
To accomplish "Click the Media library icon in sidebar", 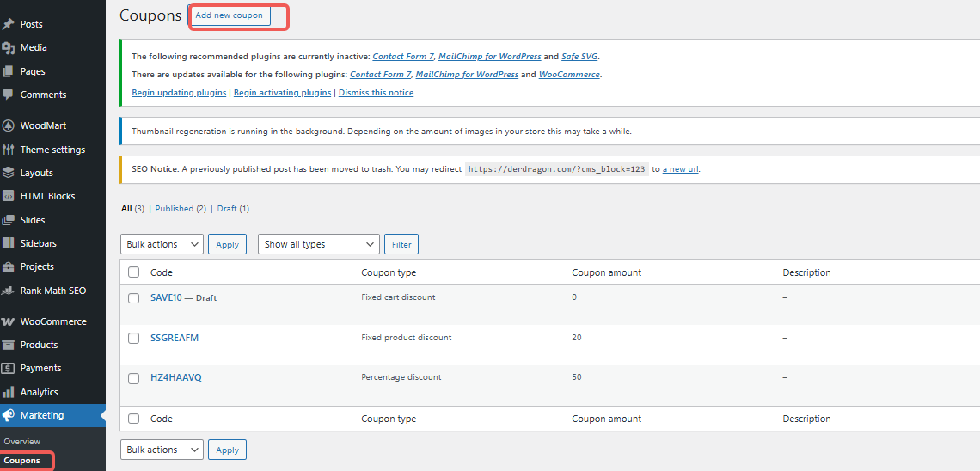I will (8, 47).
